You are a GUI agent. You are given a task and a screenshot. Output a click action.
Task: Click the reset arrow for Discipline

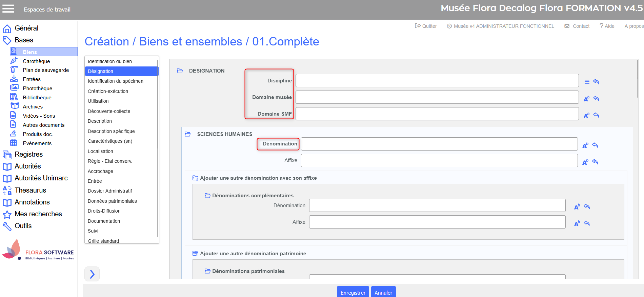point(596,82)
